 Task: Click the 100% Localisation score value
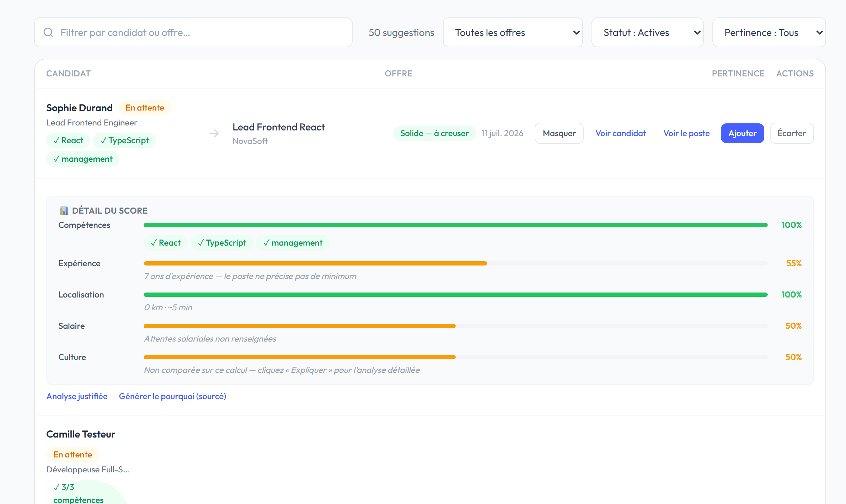tap(791, 295)
